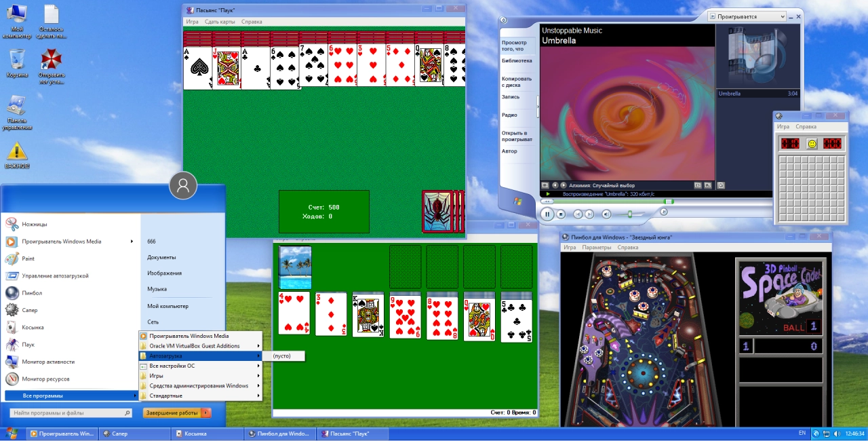Click the next track button

(589, 214)
